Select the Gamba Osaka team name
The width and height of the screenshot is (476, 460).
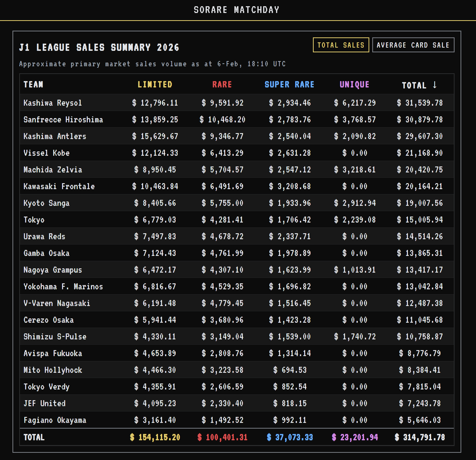pos(46,253)
